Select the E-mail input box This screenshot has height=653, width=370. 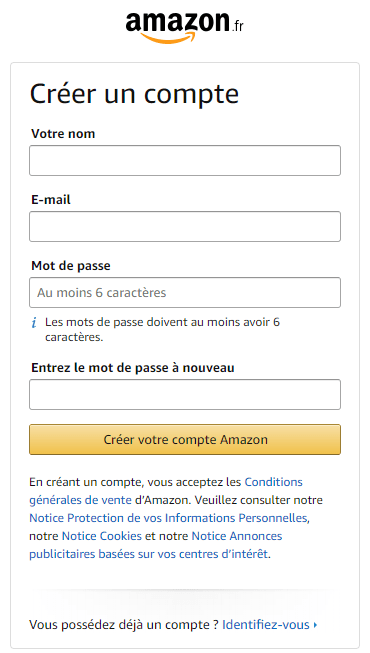pos(185,227)
